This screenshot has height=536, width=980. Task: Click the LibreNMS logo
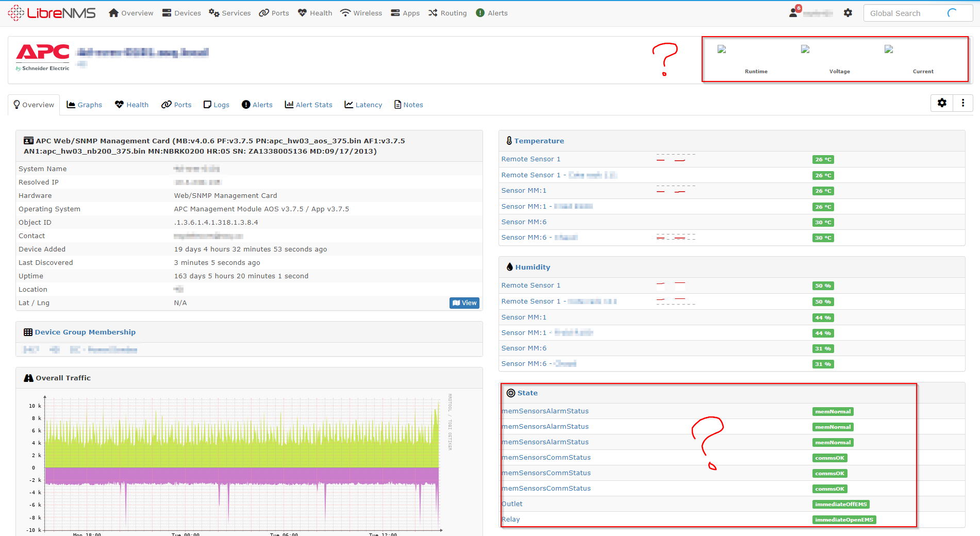52,13
